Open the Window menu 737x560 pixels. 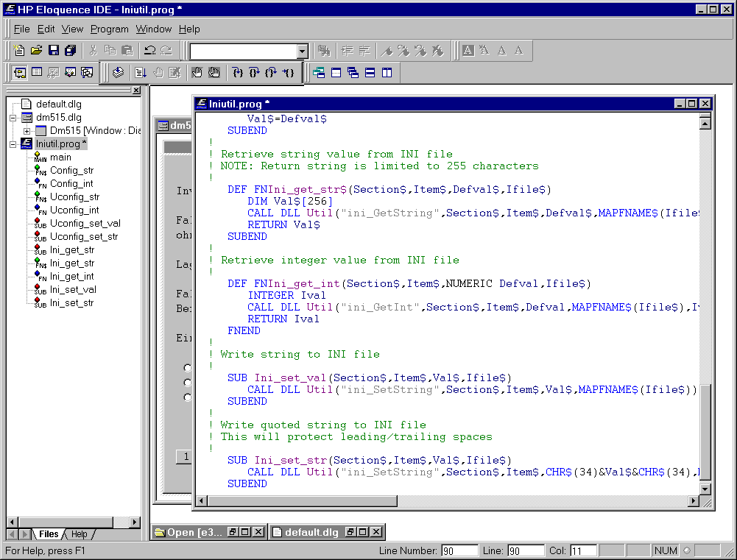pos(154,29)
